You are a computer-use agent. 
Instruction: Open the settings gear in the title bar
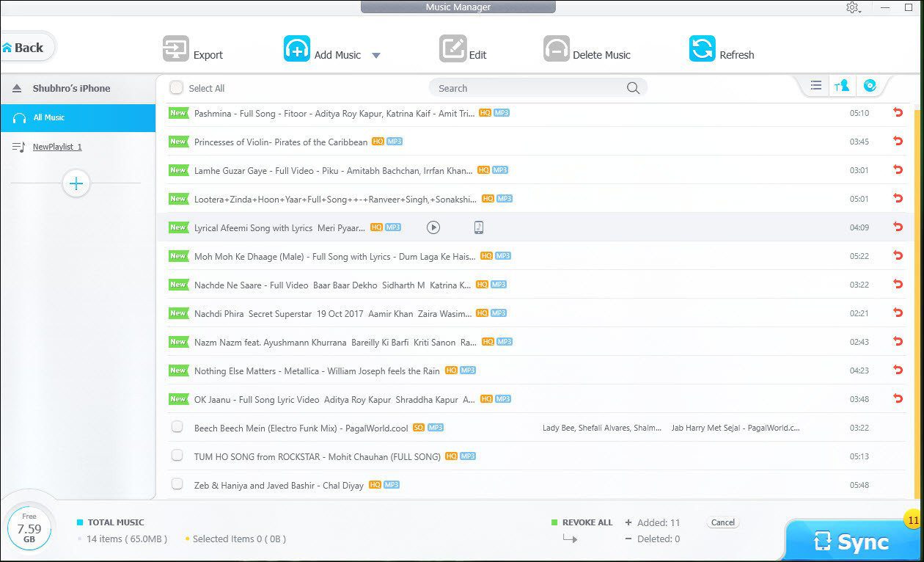(x=852, y=7)
